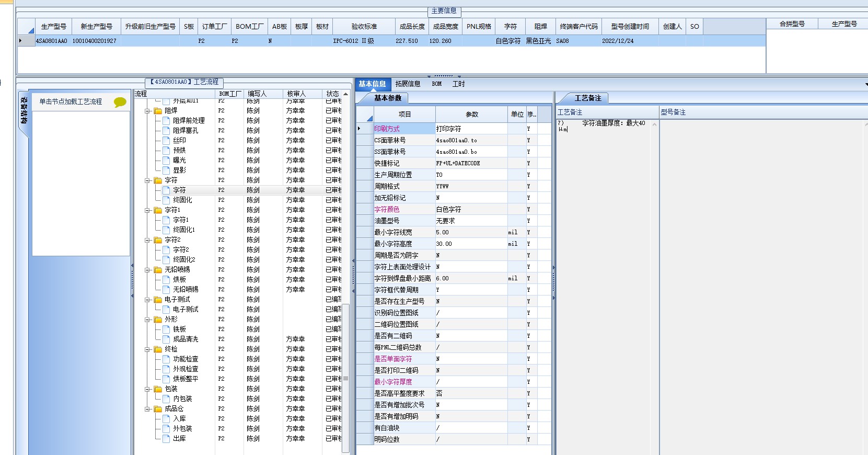Click the 是否单面字符 parameter label
Screen dimensions: 868x455
[393, 359]
